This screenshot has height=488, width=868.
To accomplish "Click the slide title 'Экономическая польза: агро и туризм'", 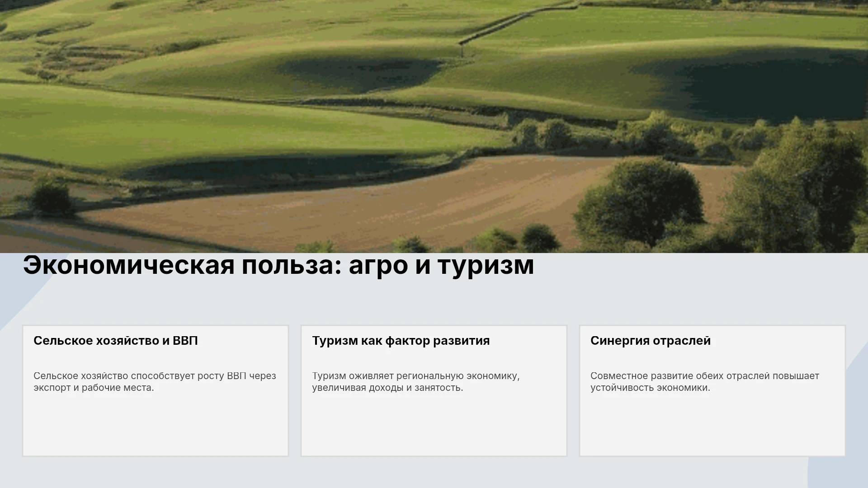I will point(278,265).
